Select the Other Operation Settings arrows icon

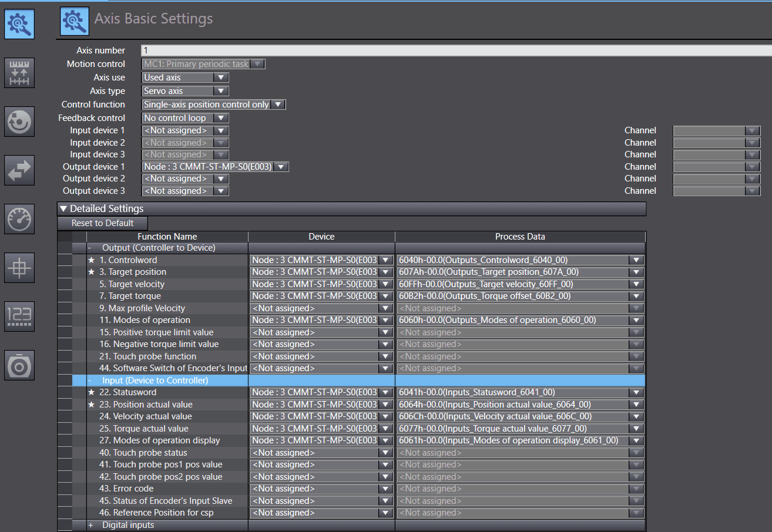point(19,170)
